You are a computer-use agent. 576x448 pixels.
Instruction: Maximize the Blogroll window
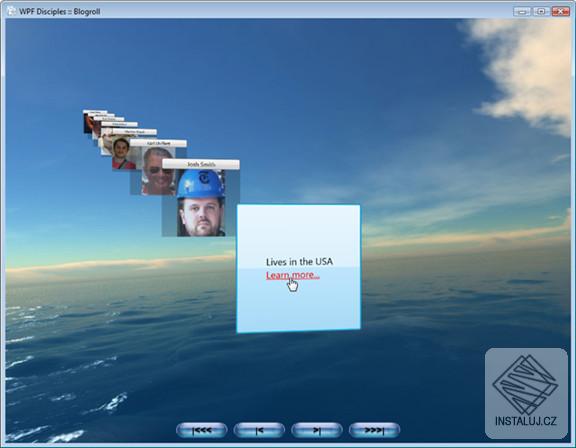coord(541,11)
